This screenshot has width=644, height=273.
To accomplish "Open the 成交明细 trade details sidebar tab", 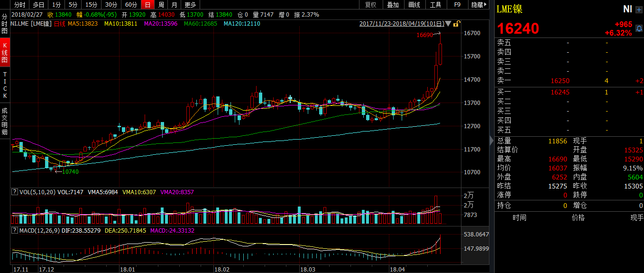I will pos(5,122).
